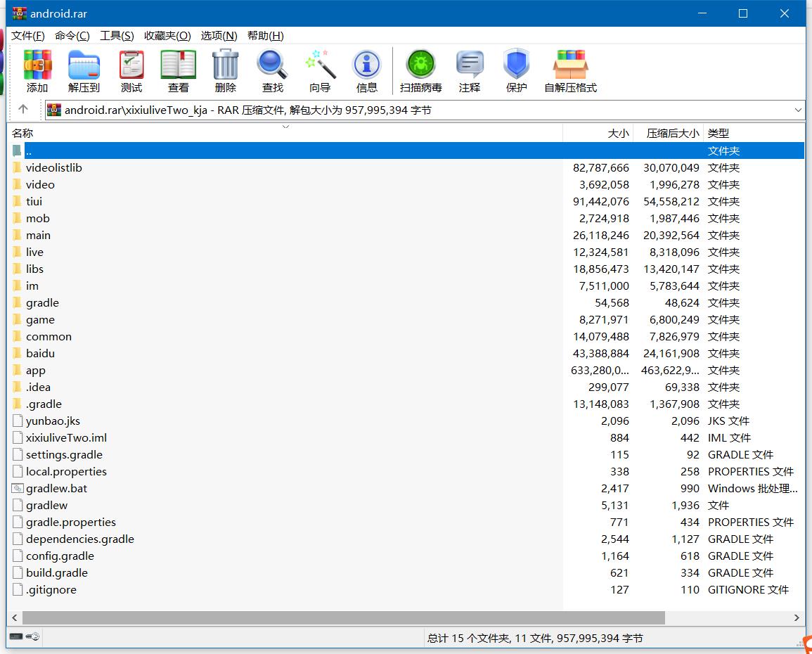Select the videolistlib folder icon
Viewport: 812px width, 654px height.
(x=17, y=168)
